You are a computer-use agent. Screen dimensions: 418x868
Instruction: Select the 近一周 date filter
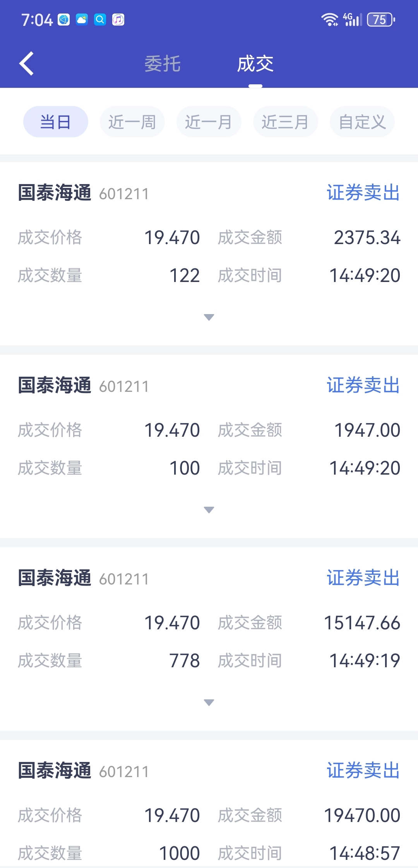click(132, 122)
